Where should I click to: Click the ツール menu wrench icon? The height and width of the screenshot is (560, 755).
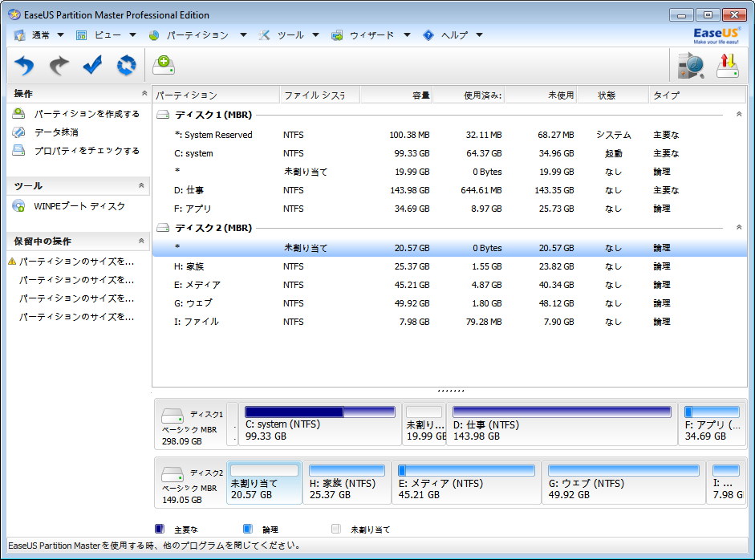(x=264, y=35)
